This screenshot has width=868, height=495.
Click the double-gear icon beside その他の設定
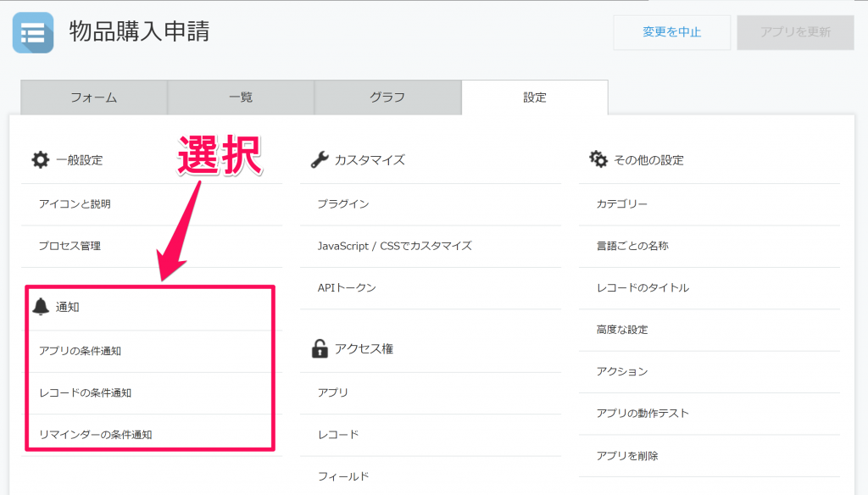[598, 159]
